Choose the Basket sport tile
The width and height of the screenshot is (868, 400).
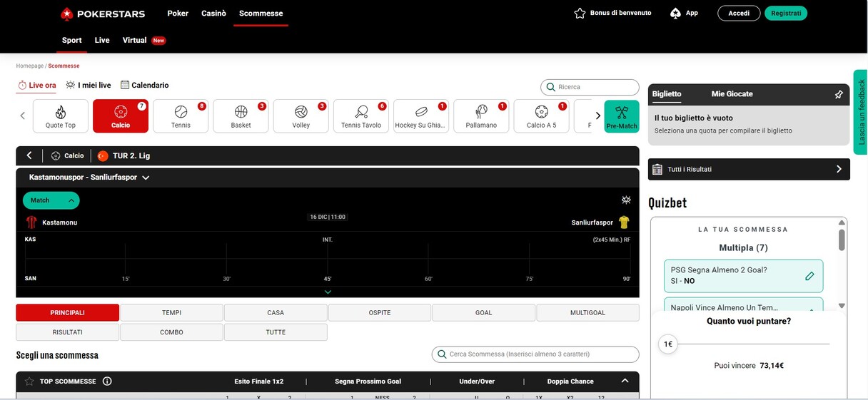tap(241, 116)
